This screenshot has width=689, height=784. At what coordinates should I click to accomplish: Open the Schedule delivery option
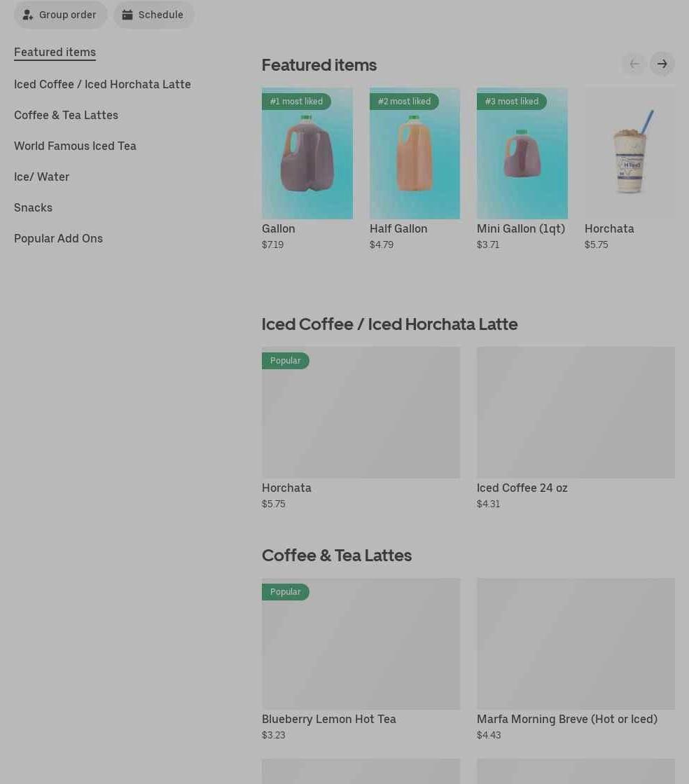pyautogui.click(x=153, y=15)
